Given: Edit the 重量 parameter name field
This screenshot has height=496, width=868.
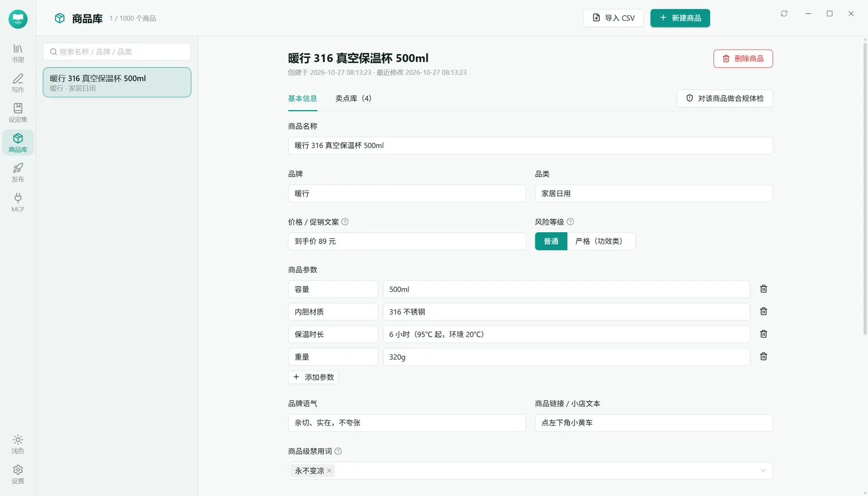Looking at the screenshot, I should 333,357.
